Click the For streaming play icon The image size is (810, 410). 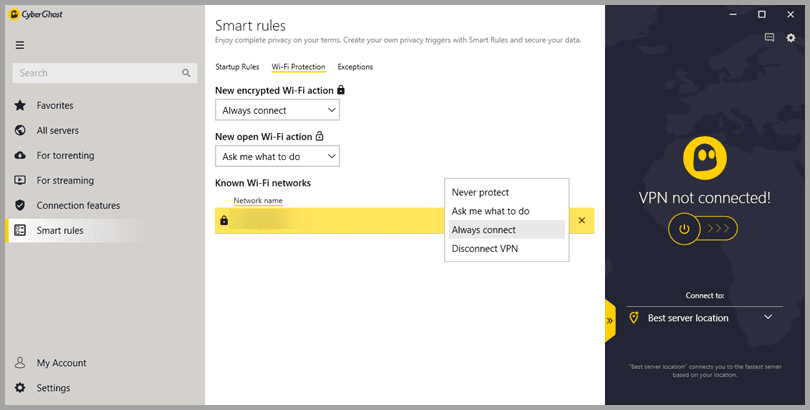point(20,180)
